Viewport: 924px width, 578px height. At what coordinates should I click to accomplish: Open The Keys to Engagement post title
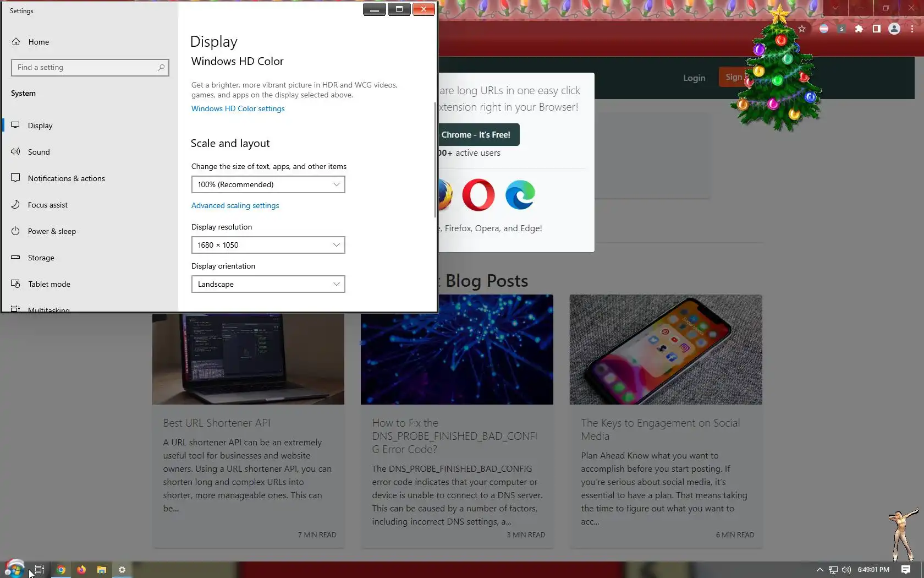[x=660, y=429]
